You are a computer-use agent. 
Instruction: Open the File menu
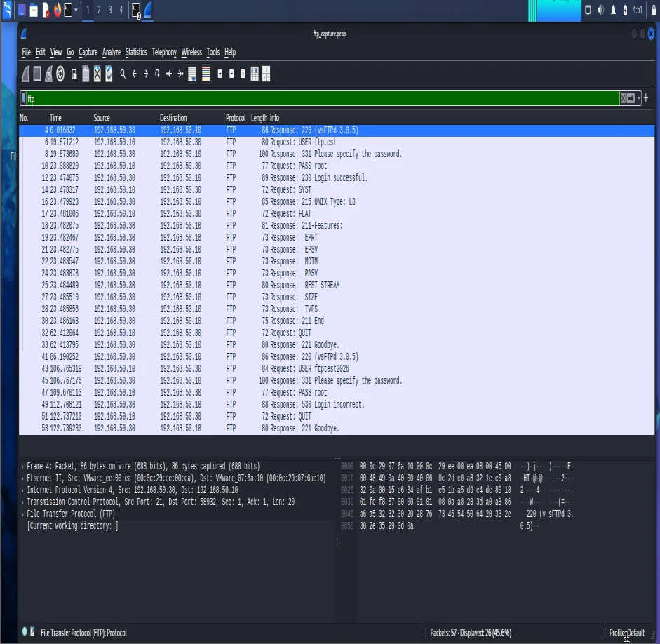(27, 52)
